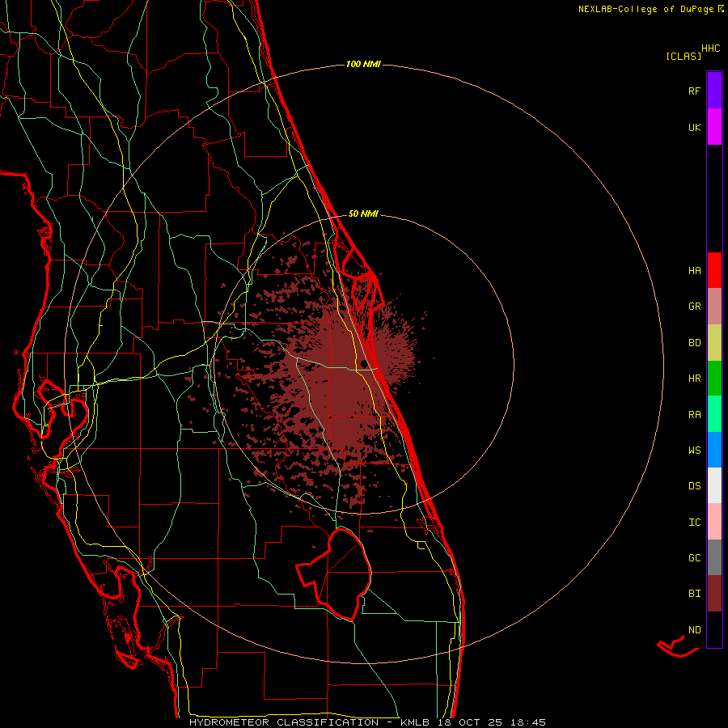Pick the RA light green legend swatch
Image resolution: width=728 pixels, height=728 pixels.
[714, 414]
